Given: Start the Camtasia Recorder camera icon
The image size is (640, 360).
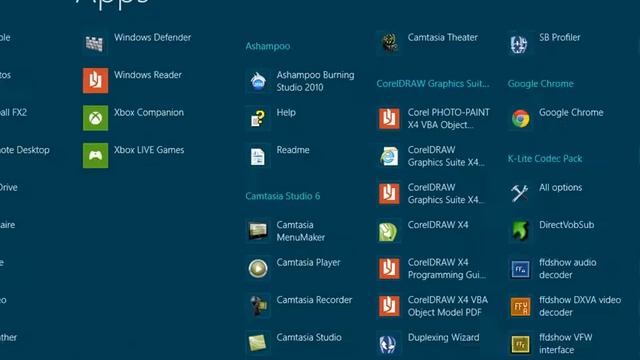Looking at the screenshot, I should click(258, 306).
